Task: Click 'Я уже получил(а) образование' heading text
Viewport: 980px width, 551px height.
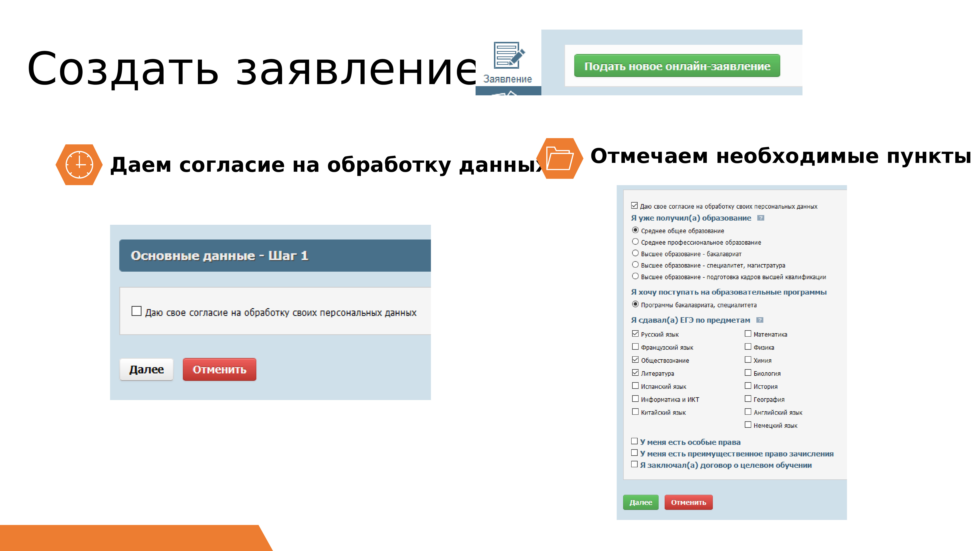Action: coord(691,218)
